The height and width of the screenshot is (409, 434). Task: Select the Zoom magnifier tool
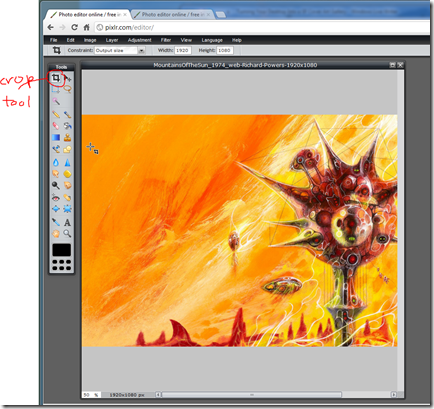click(68, 233)
